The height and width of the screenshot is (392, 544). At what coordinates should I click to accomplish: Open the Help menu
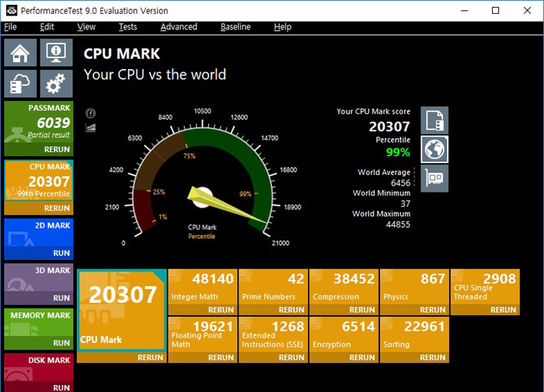[x=282, y=27]
